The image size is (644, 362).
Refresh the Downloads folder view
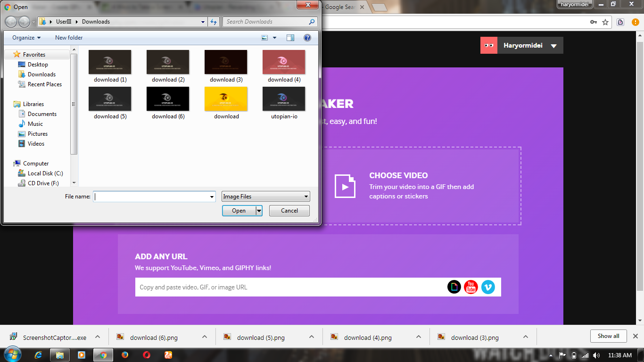[214, 21]
